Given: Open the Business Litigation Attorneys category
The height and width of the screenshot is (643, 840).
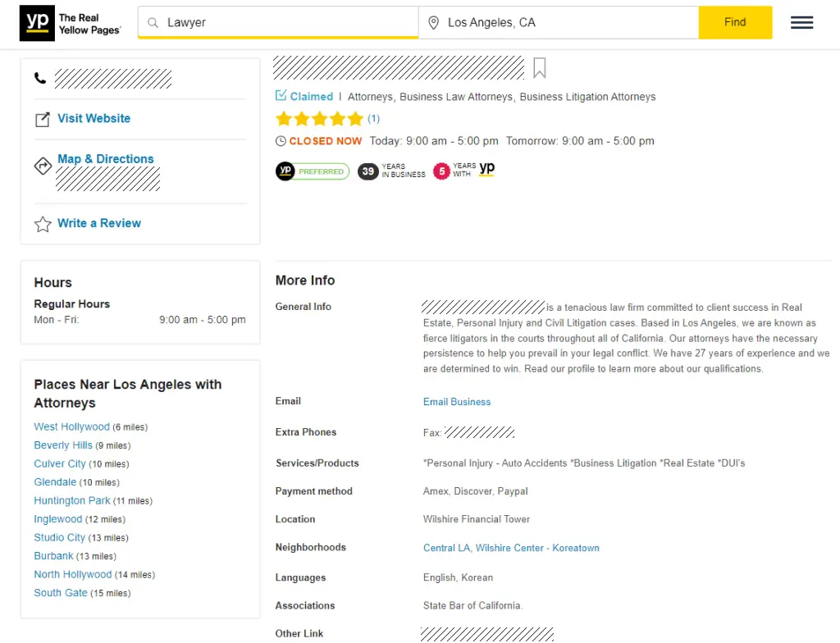Looking at the screenshot, I should tap(587, 97).
